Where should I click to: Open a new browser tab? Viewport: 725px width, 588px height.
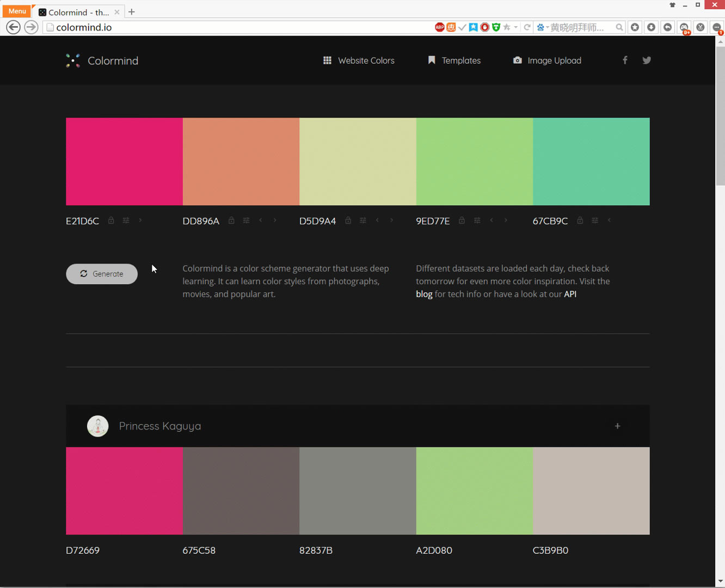pos(132,11)
